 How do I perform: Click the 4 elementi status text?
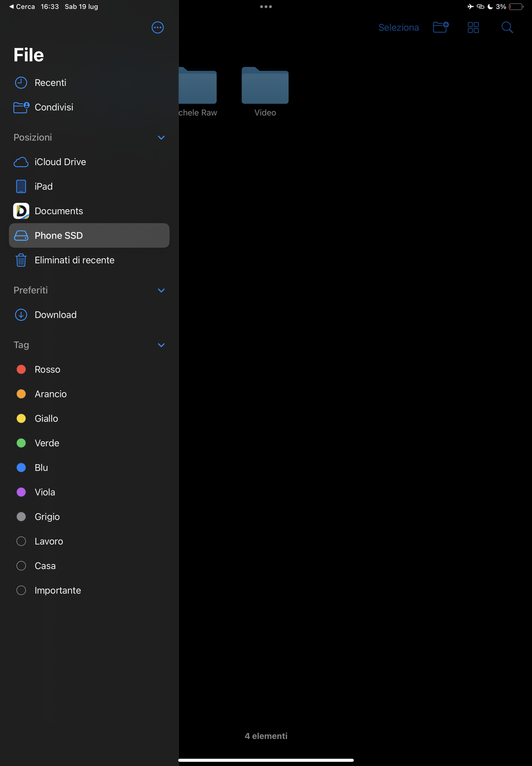pos(266,736)
